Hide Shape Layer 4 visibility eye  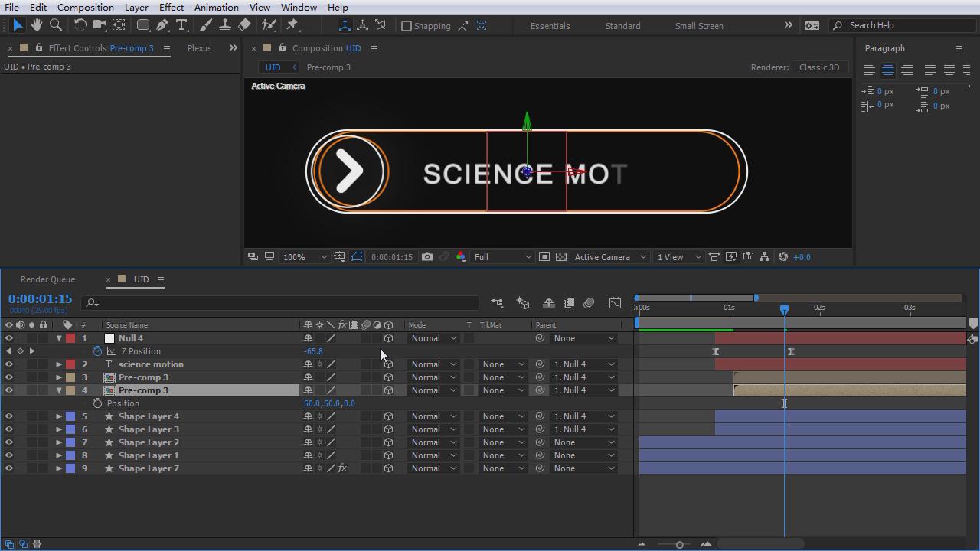(9, 416)
